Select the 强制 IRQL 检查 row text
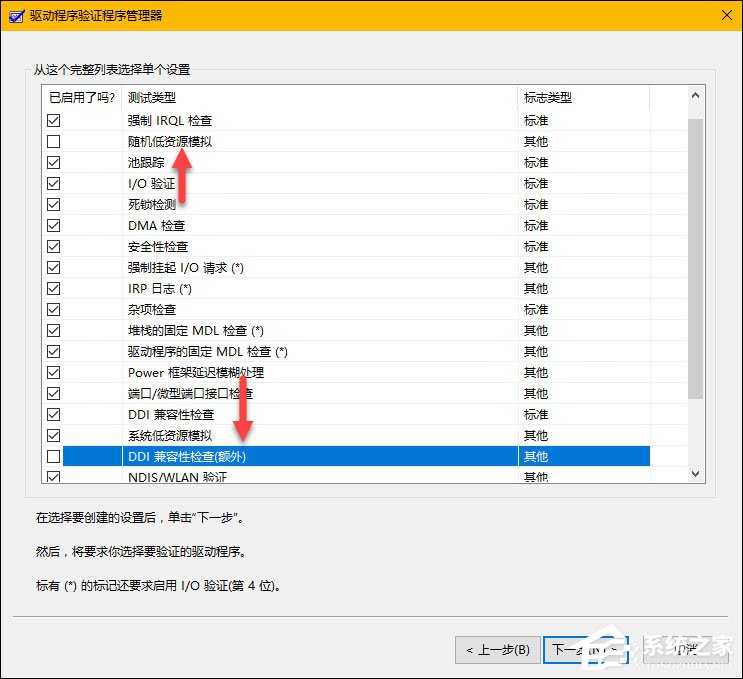Viewport: 743px width, 679px height. pyautogui.click(x=170, y=121)
